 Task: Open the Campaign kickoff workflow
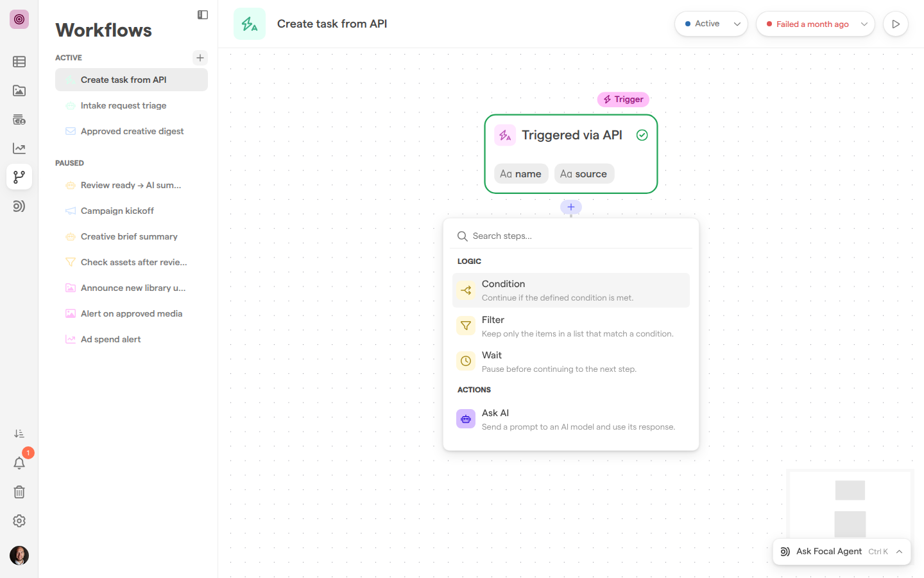pos(132,211)
